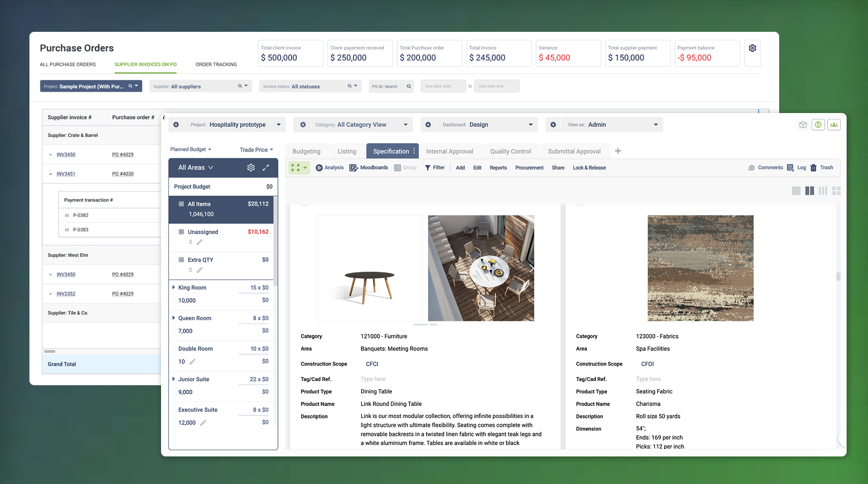Click the All Areas settings gear
The image size is (868, 484).
[251, 168]
